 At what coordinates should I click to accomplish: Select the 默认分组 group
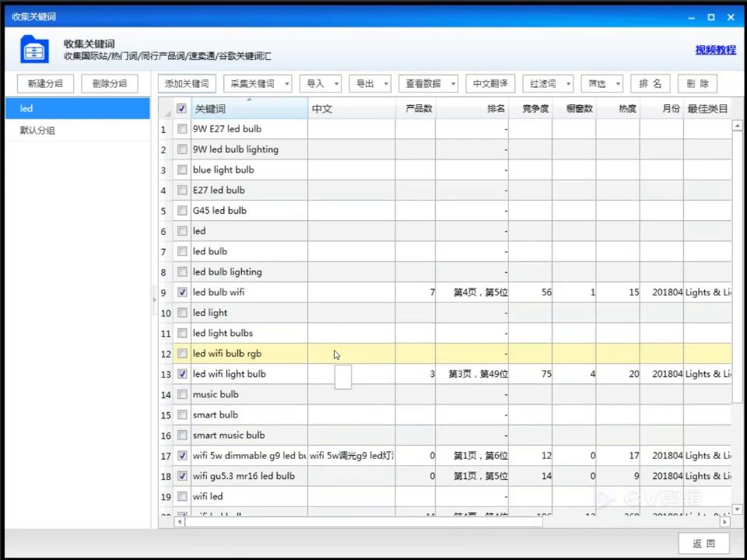pyautogui.click(x=78, y=131)
